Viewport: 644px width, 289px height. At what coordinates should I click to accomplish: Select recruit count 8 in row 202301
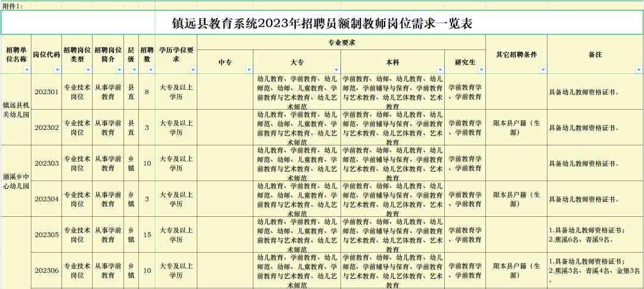147,92
